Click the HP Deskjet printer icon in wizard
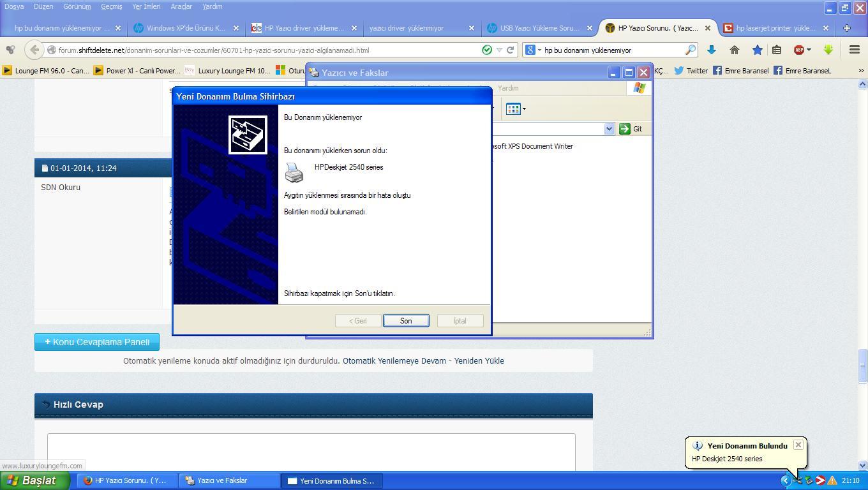This screenshot has height=490, width=868. pos(294,172)
